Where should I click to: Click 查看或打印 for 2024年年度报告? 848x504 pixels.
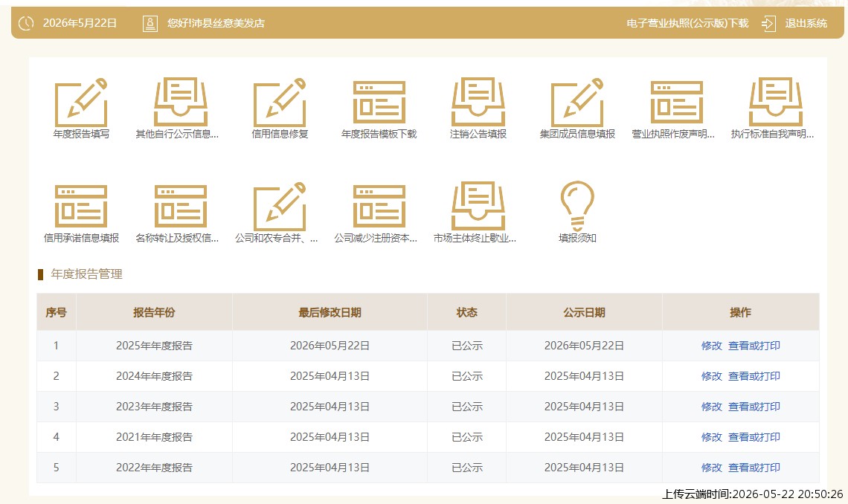(754, 376)
